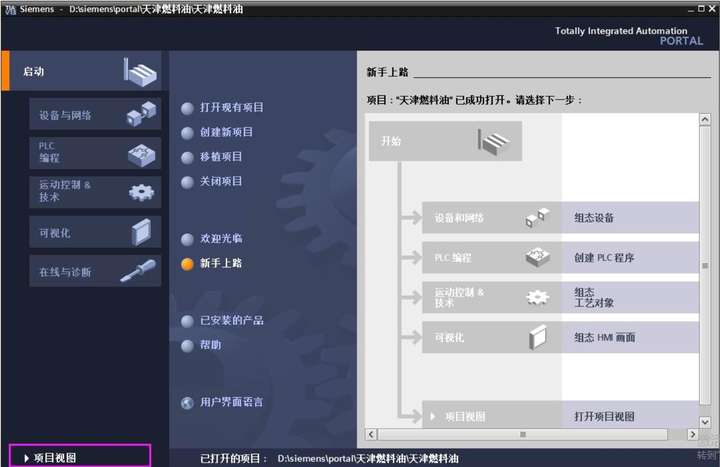The image size is (720, 467).
Task: Click the Siemens application icon in title bar
Action: tap(10, 9)
